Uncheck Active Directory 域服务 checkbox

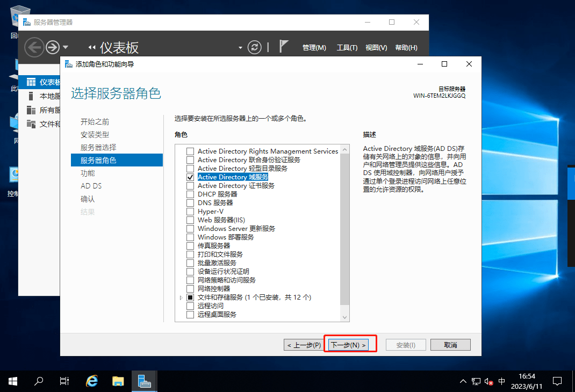click(190, 177)
